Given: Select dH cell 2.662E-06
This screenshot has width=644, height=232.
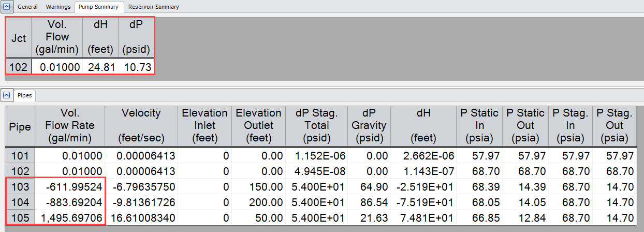Looking at the screenshot, I should click(x=423, y=155).
